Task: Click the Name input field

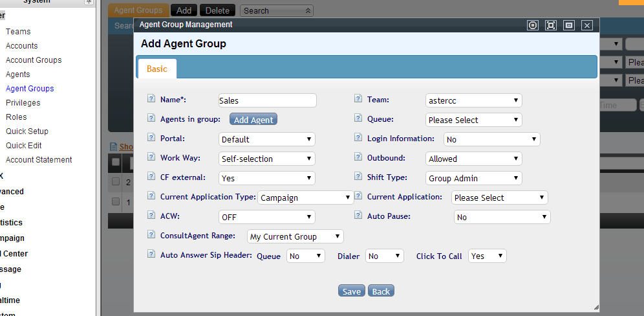Action: pos(268,100)
